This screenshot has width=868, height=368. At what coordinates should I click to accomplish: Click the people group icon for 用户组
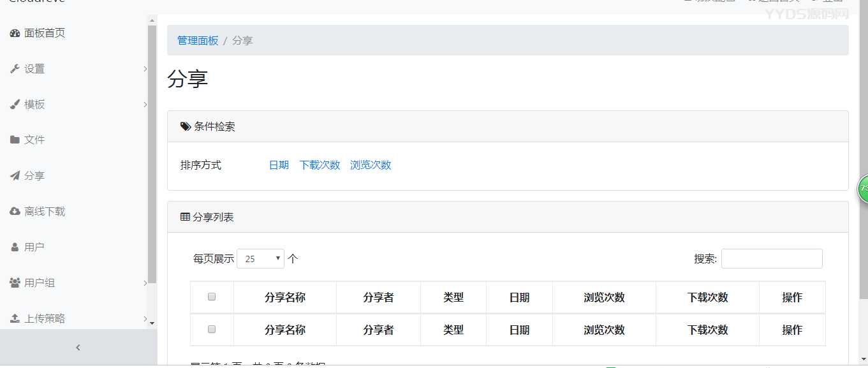15,283
